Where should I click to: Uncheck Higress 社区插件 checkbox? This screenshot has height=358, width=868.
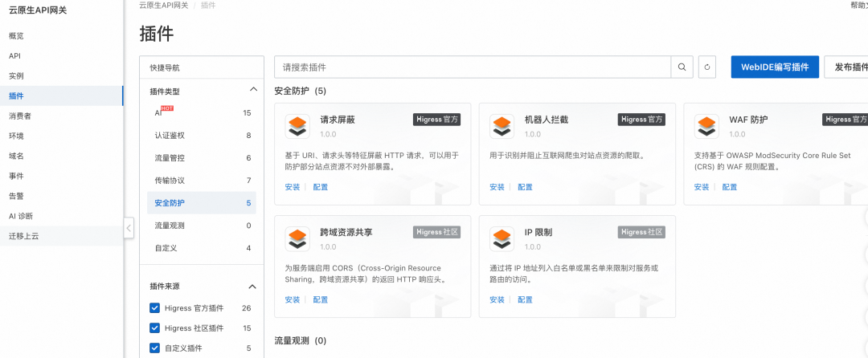click(x=154, y=328)
